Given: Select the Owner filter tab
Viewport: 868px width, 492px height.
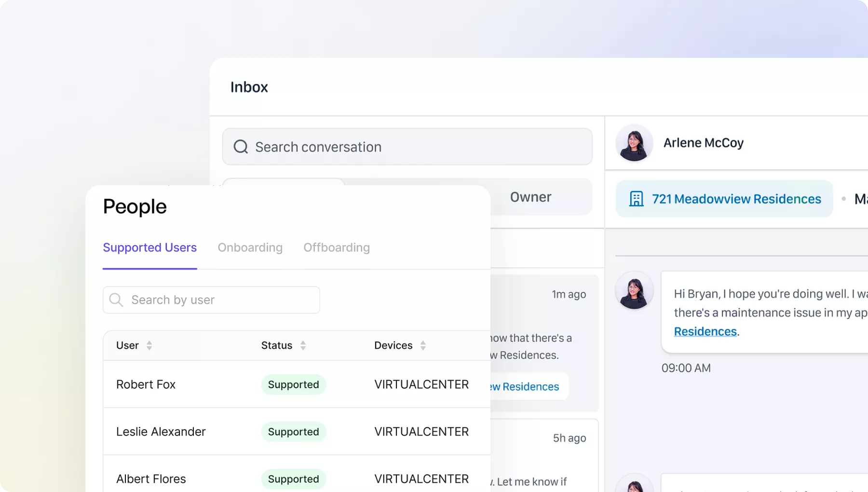Looking at the screenshot, I should point(530,197).
